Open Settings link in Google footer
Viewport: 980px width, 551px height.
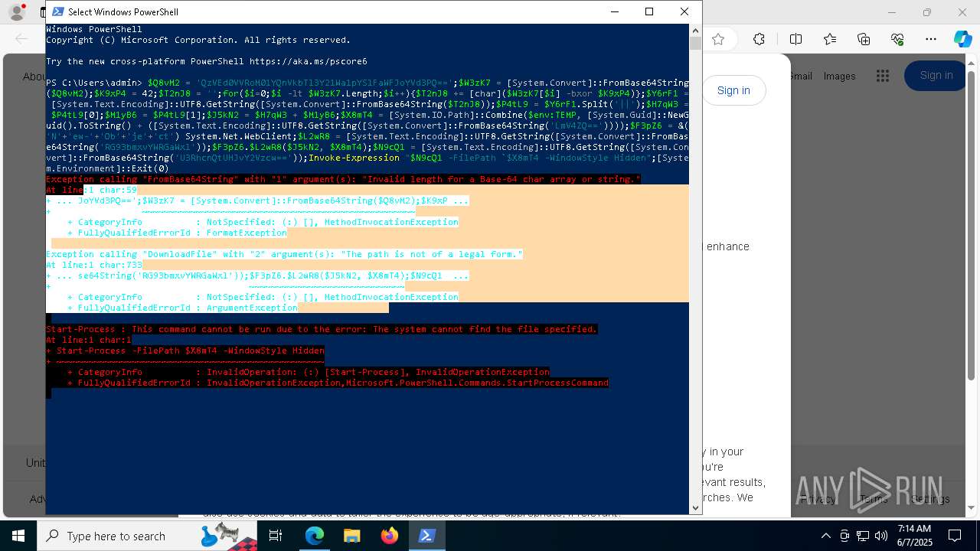click(x=930, y=499)
